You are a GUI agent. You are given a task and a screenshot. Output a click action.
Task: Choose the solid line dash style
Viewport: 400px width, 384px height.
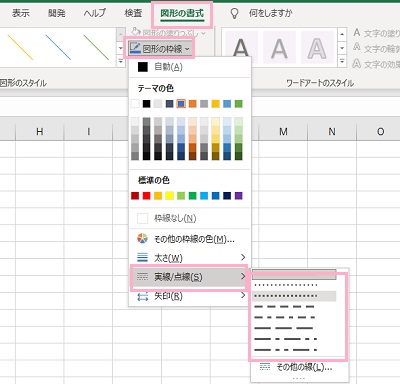tap(294, 275)
